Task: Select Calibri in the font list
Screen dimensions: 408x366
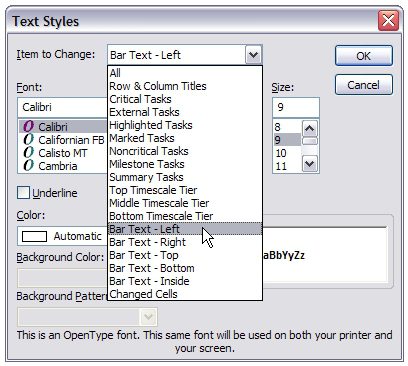Action: click(x=63, y=127)
